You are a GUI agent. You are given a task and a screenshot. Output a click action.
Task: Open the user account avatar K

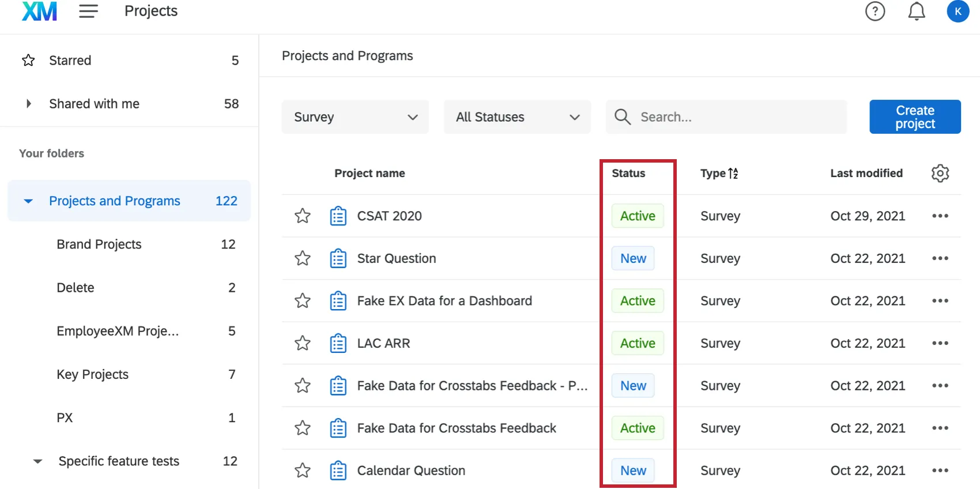coord(958,11)
